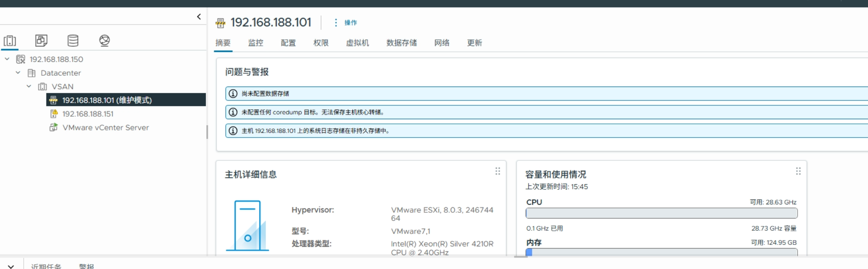This screenshot has height=269, width=868.
Task: Open Hosts and Clusters inventory view
Action: click(10, 41)
